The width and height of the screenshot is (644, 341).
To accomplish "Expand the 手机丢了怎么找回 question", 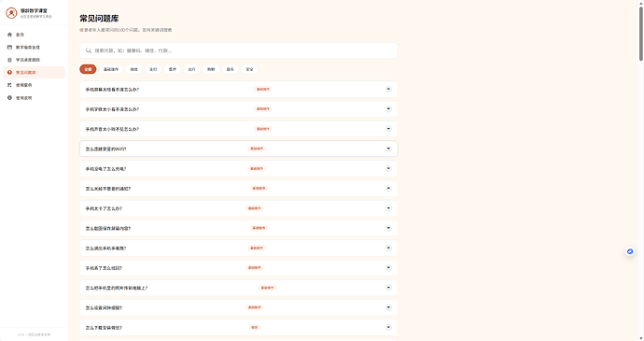I will click(388, 268).
